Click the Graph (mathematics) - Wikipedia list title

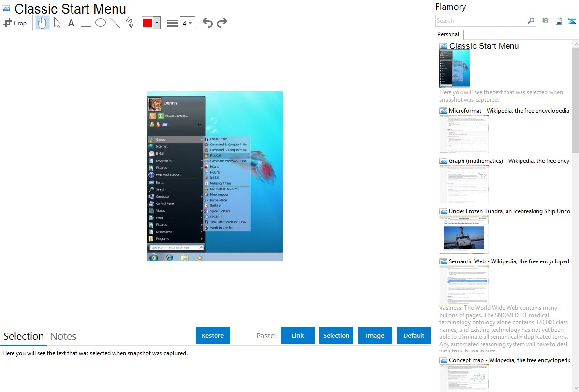[509, 161]
